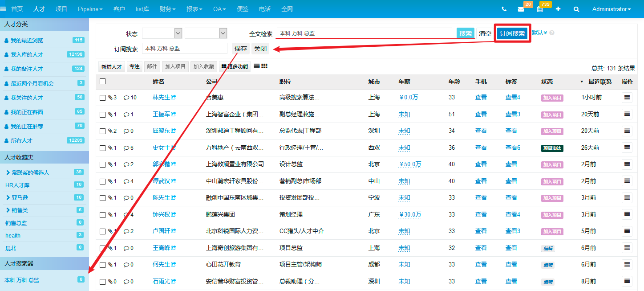644x291 pixels.
Task: Click the 全文检索 input field
Action: (364, 33)
